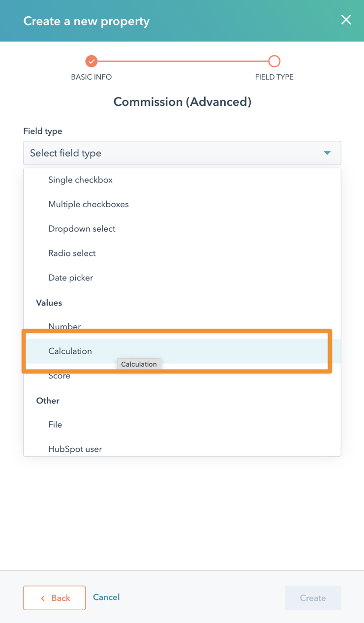Screen dimensions: 364x623
Task: Click the Field Type step circle
Action: 274,61
